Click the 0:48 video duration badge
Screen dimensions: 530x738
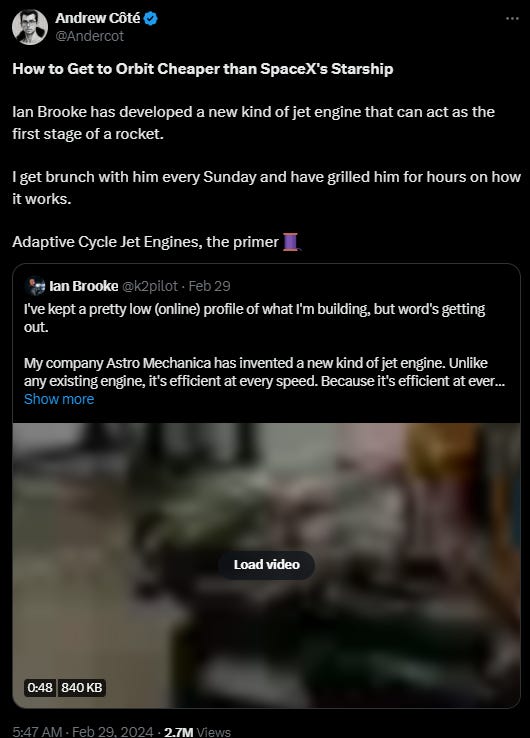click(x=40, y=688)
